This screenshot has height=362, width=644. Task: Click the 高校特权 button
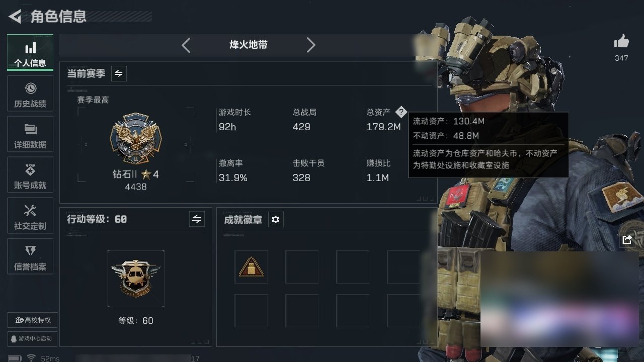(x=32, y=320)
